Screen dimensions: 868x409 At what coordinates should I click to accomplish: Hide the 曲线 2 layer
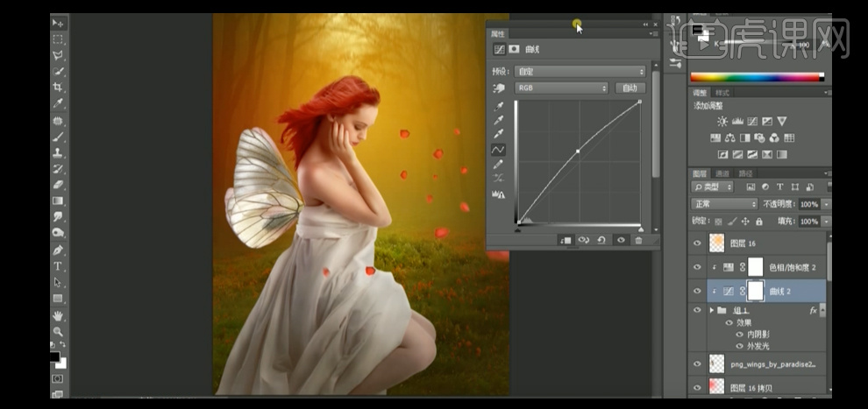[698, 291]
